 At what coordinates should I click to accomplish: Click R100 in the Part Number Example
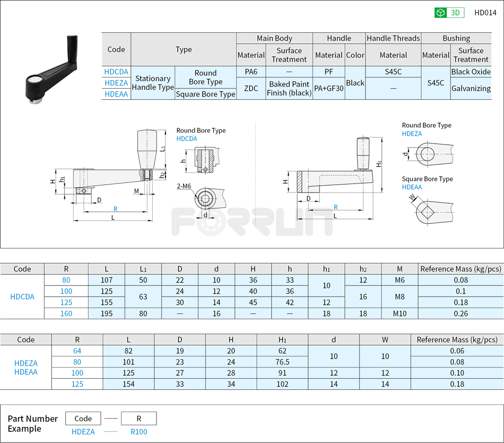138,432
